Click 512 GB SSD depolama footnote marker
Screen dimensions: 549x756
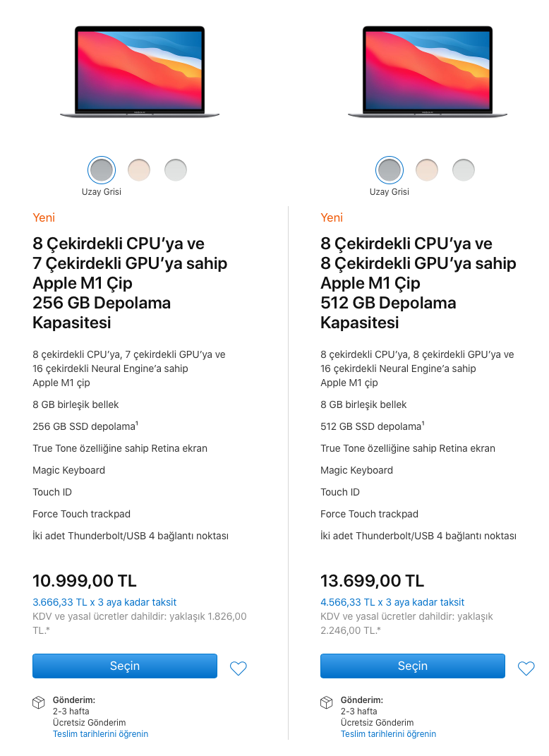(x=423, y=424)
